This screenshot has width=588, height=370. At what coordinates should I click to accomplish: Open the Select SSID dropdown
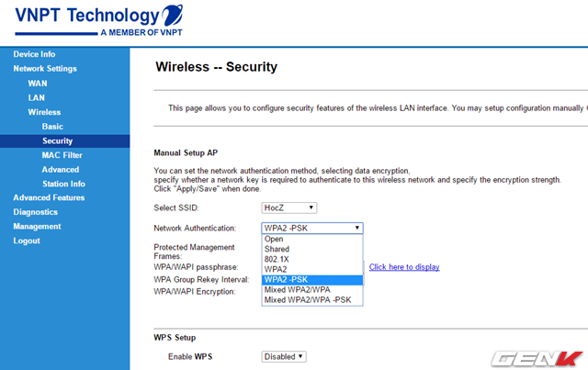289,207
